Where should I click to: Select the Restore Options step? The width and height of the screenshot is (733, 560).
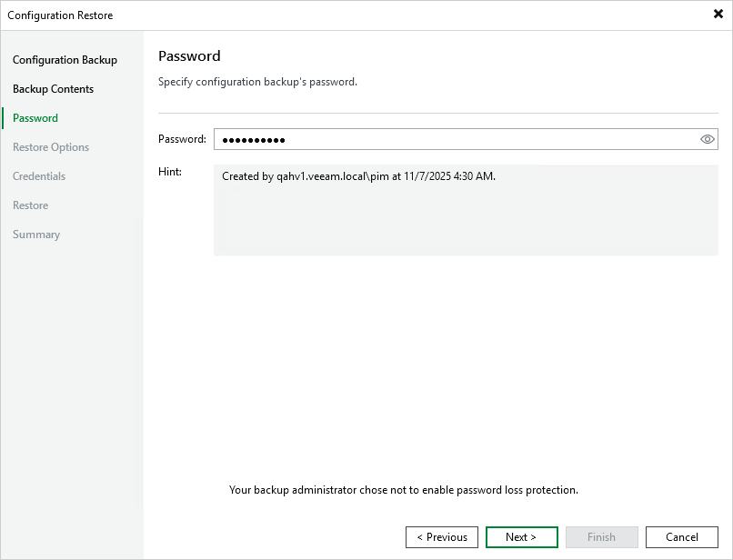pyautogui.click(x=51, y=147)
